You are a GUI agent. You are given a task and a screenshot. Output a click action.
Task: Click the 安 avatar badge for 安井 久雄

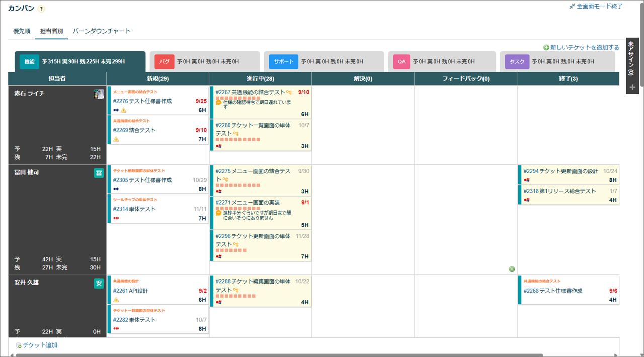pyautogui.click(x=99, y=283)
